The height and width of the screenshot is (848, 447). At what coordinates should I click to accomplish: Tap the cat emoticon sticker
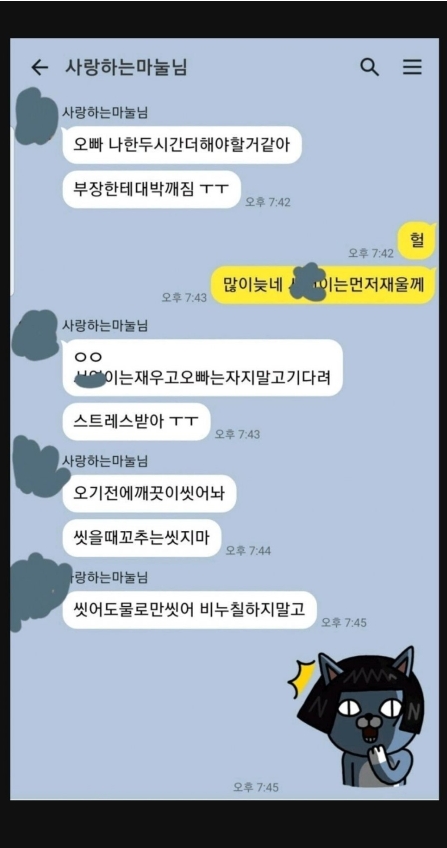point(359,715)
